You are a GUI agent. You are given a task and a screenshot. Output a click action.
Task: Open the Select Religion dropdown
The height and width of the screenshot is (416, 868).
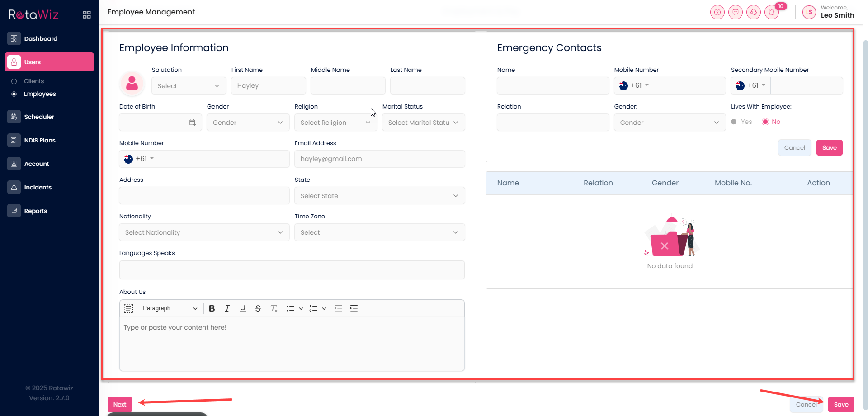pyautogui.click(x=335, y=123)
